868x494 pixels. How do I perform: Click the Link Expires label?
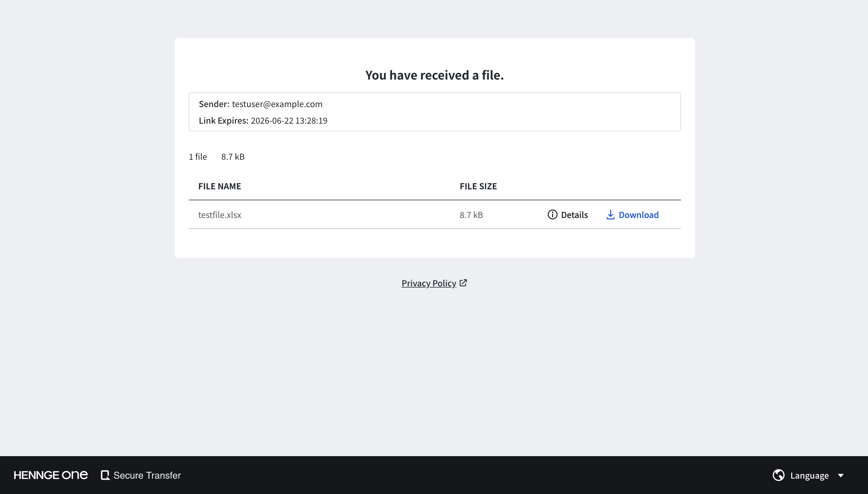[223, 120]
